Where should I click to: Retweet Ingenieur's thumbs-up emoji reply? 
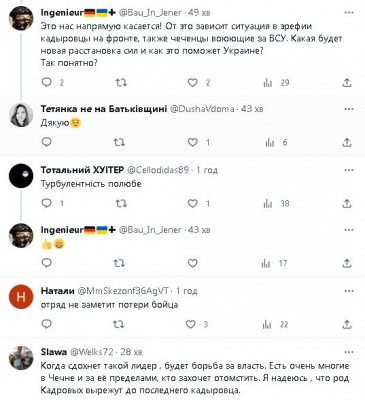pyautogui.click(x=119, y=263)
